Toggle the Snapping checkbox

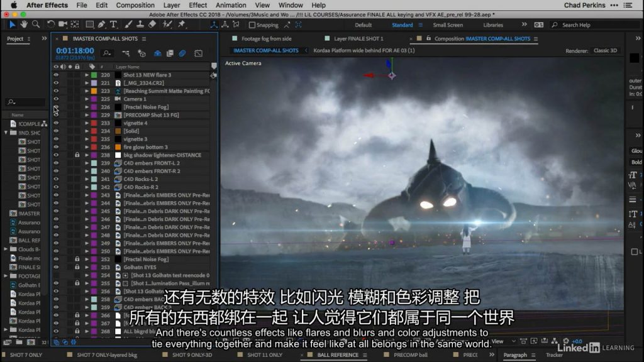point(252,25)
